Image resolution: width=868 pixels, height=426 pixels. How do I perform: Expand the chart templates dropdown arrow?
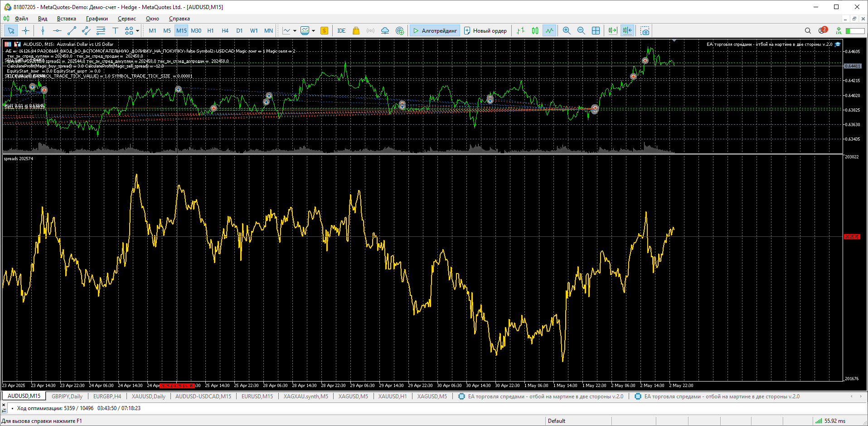[x=313, y=31]
